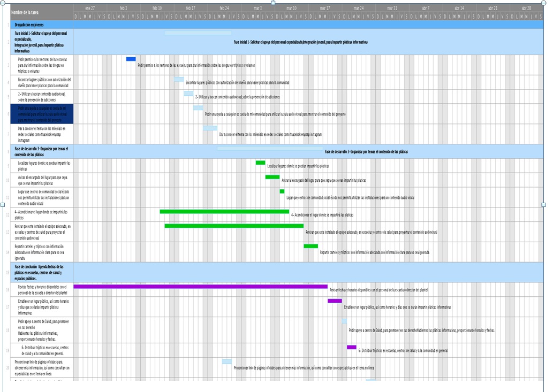Click the long purple bar for 'Revisar fechas y horarios'
553x392 pixels.
tap(201, 287)
